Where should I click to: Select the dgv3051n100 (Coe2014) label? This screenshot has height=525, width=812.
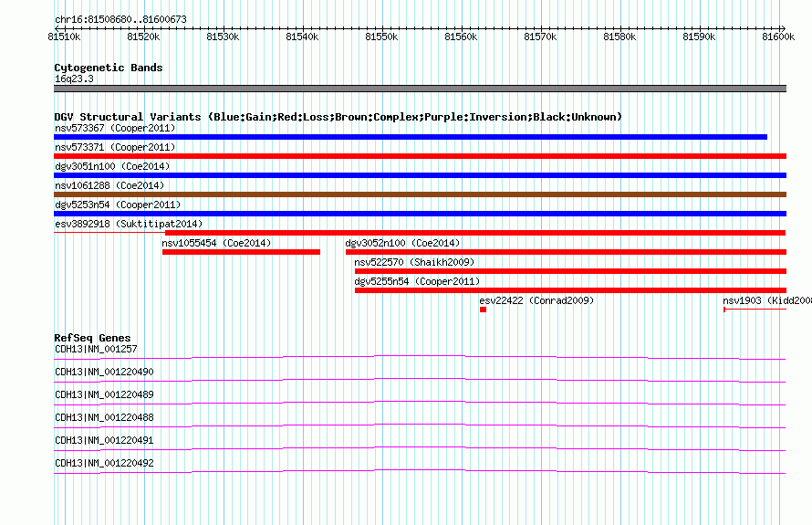(x=112, y=166)
